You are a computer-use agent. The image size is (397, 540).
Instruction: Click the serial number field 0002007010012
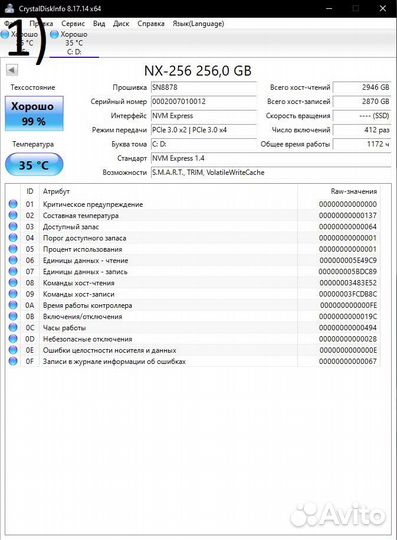click(x=204, y=101)
